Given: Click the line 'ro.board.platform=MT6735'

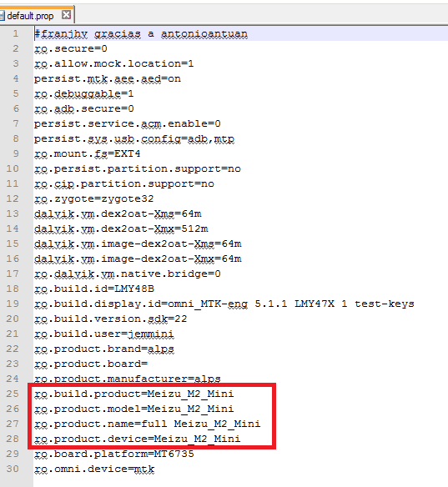Looking at the screenshot, I should pos(114,454).
